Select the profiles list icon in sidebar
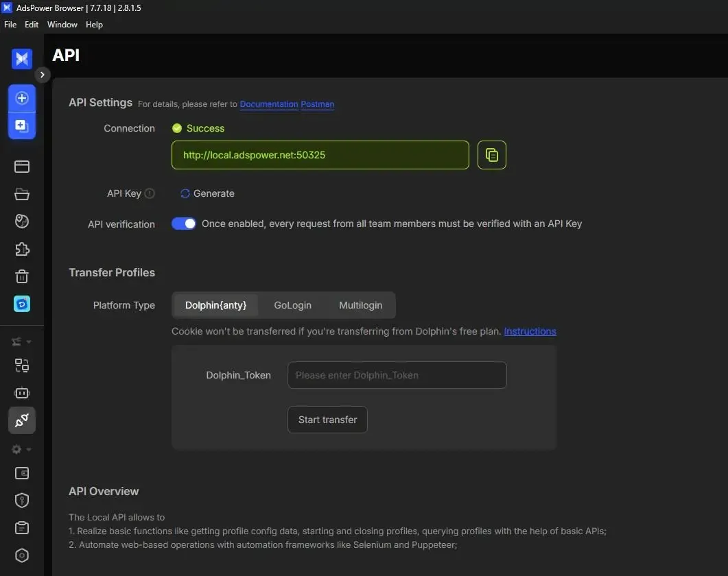This screenshot has height=576, width=728. (22, 166)
